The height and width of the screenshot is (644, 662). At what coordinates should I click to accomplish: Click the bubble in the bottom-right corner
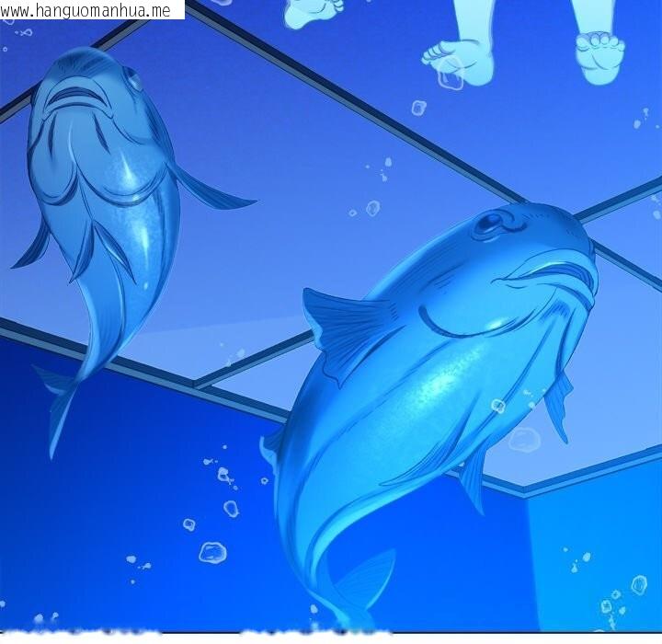[x=638, y=584]
